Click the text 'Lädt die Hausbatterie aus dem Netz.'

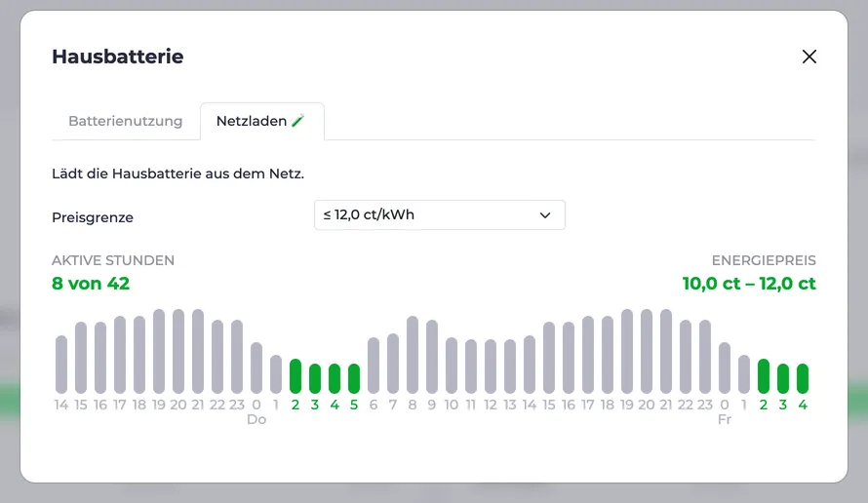pyautogui.click(x=178, y=174)
